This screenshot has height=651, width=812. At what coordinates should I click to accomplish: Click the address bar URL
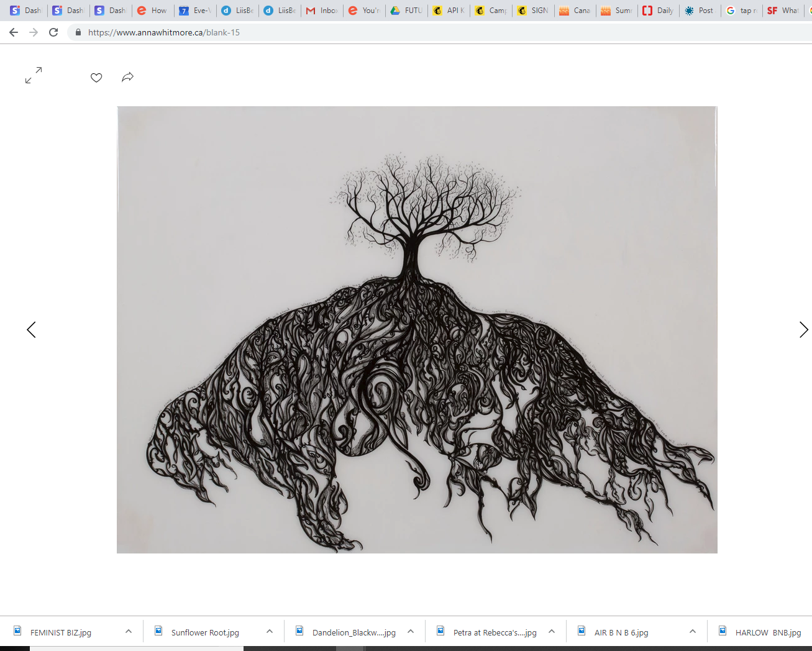[x=164, y=32]
